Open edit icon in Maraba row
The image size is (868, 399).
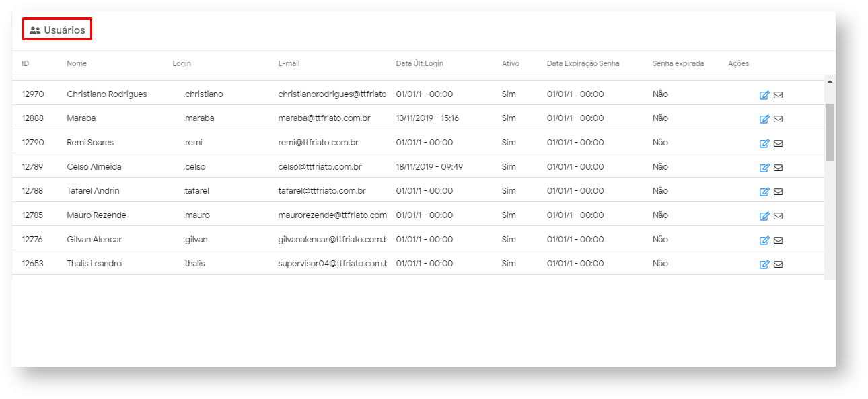pyautogui.click(x=764, y=119)
